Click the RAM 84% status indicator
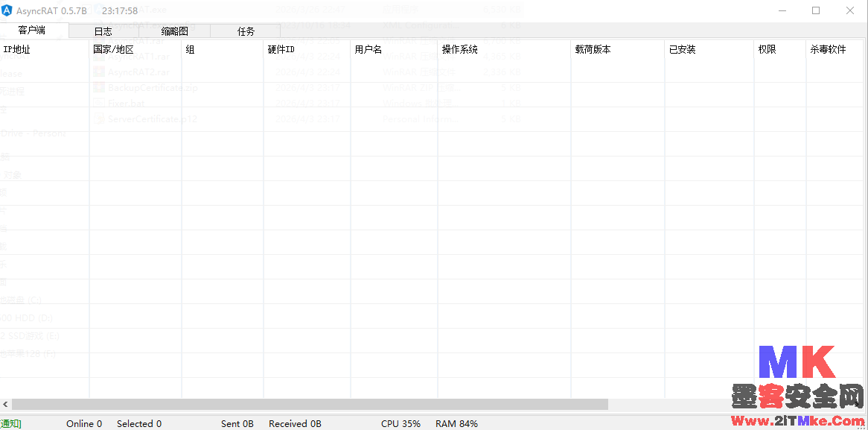 [456, 423]
